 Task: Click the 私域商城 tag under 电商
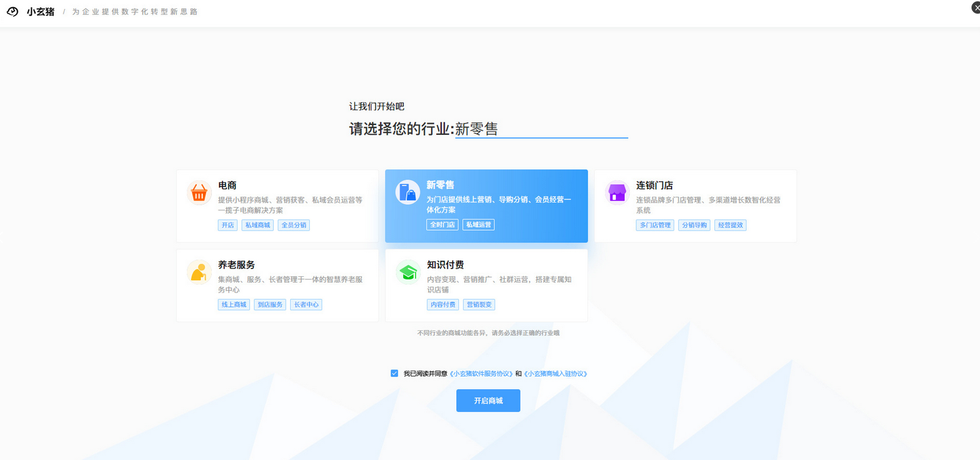coord(257,225)
